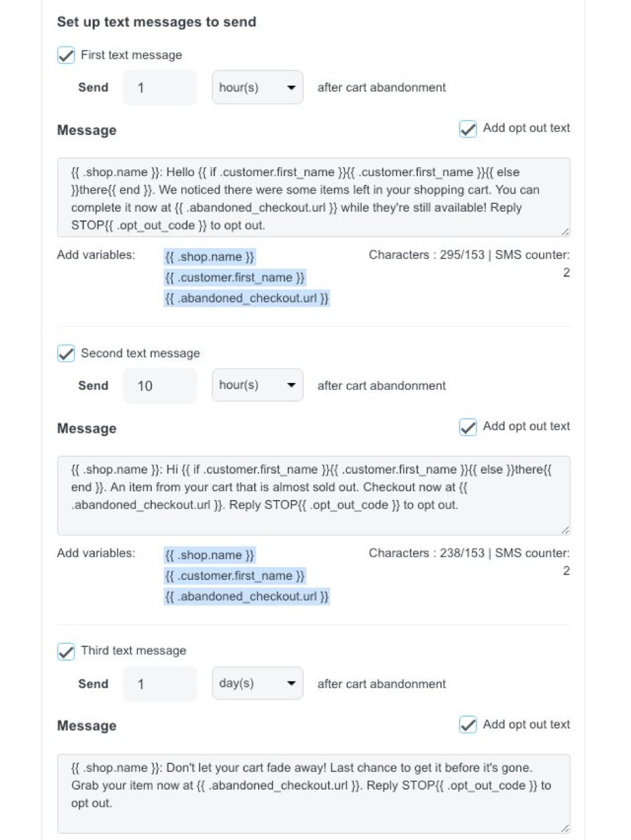Uncheck Add opt out text for third message
The height and width of the screenshot is (840, 631).
(468, 725)
